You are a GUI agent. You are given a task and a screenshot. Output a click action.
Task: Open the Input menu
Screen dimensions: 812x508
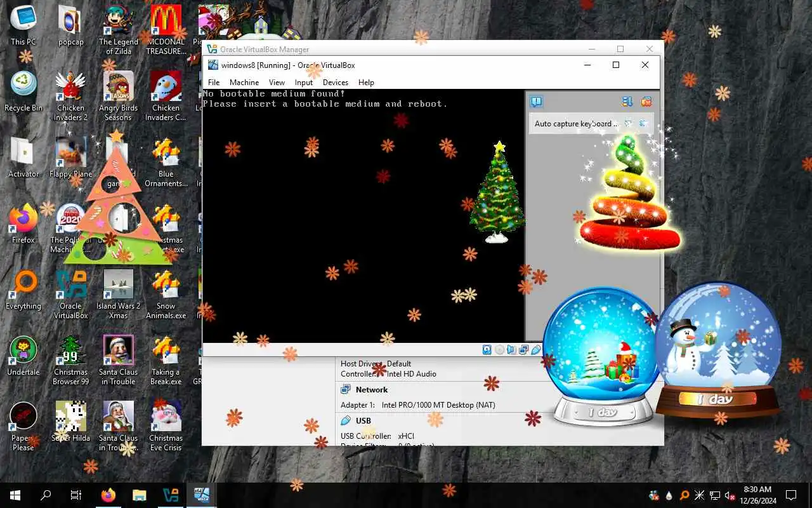(304, 83)
